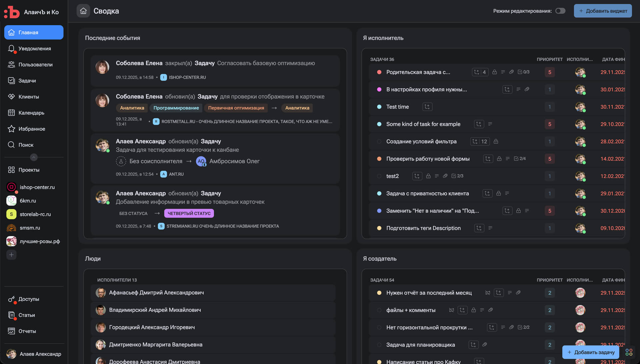Click the Добавить виджет button
The width and height of the screenshot is (640, 364).
pos(603,11)
